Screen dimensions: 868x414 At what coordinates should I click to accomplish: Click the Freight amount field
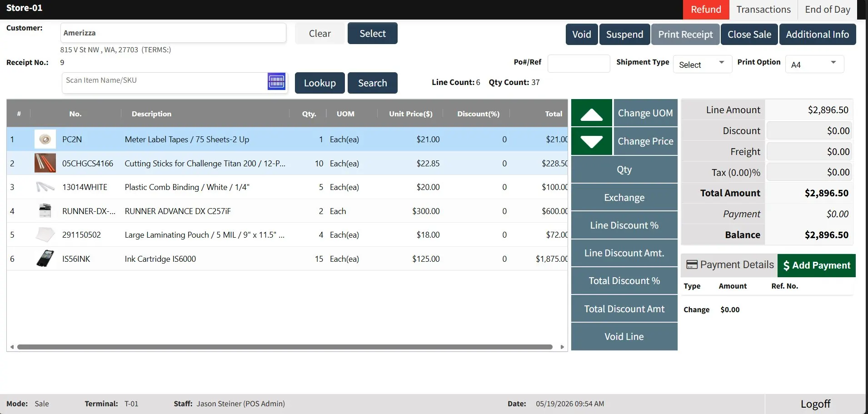(809, 152)
